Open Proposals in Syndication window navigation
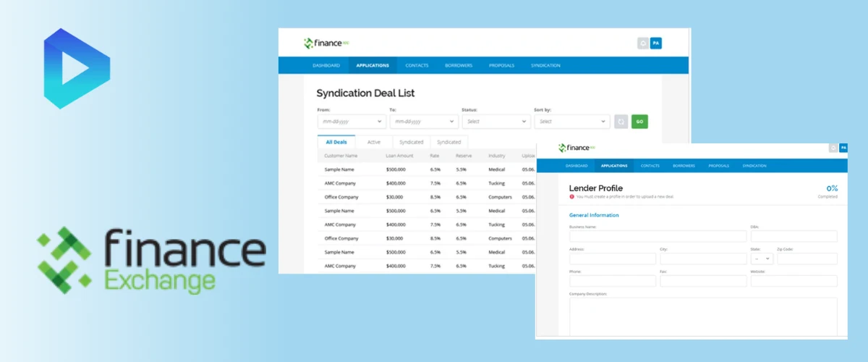This screenshot has height=362, width=868. pyautogui.click(x=501, y=65)
